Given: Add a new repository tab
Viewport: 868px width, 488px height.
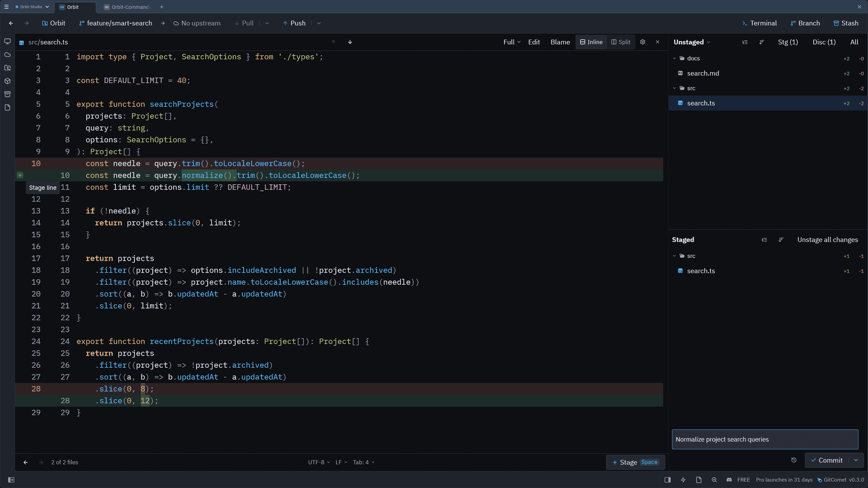Looking at the screenshot, I should (x=162, y=7).
